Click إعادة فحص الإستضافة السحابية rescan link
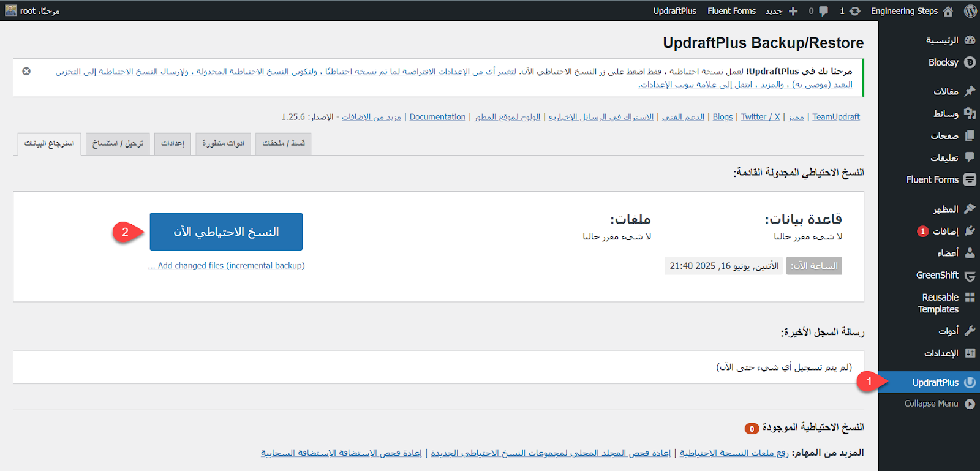The image size is (980, 471). [x=341, y=453]
